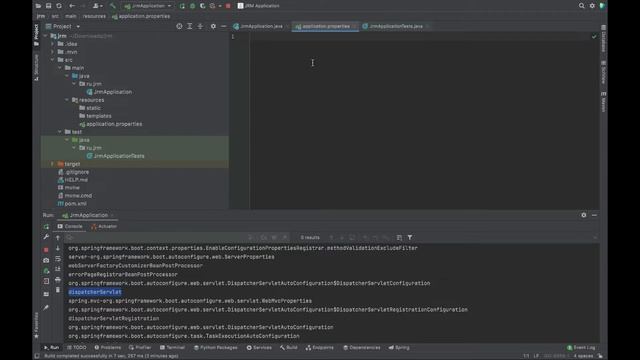Open IDE settings gear at top right
This screenshot has width=640, height=360.
[592, 6]
